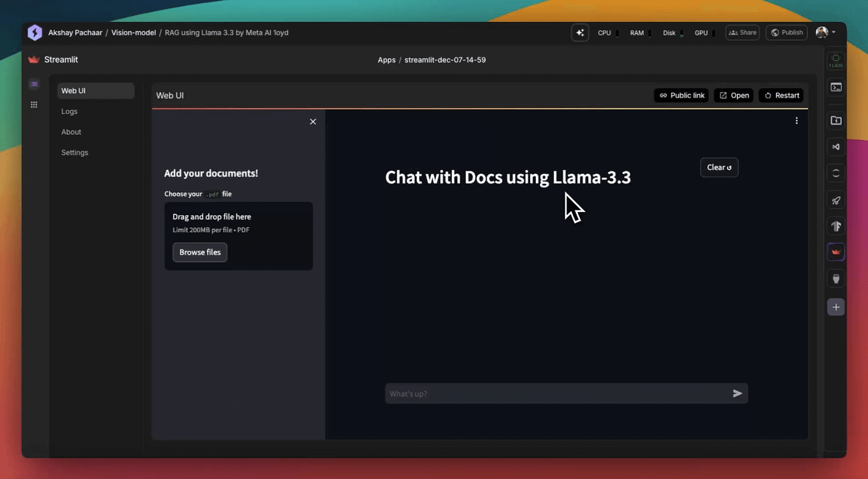Expand the profile avatar dropdown menu
868x479 pixels.
826,33
